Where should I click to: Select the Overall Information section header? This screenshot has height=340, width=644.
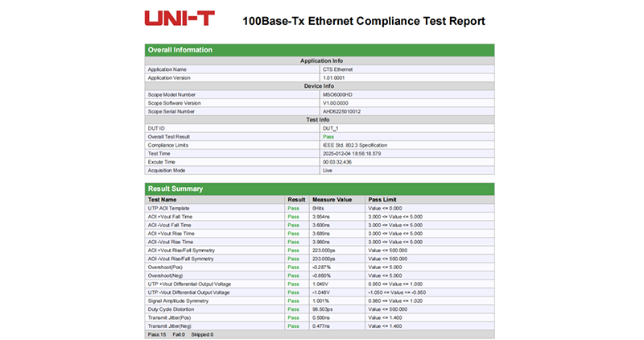click(180, 50)
